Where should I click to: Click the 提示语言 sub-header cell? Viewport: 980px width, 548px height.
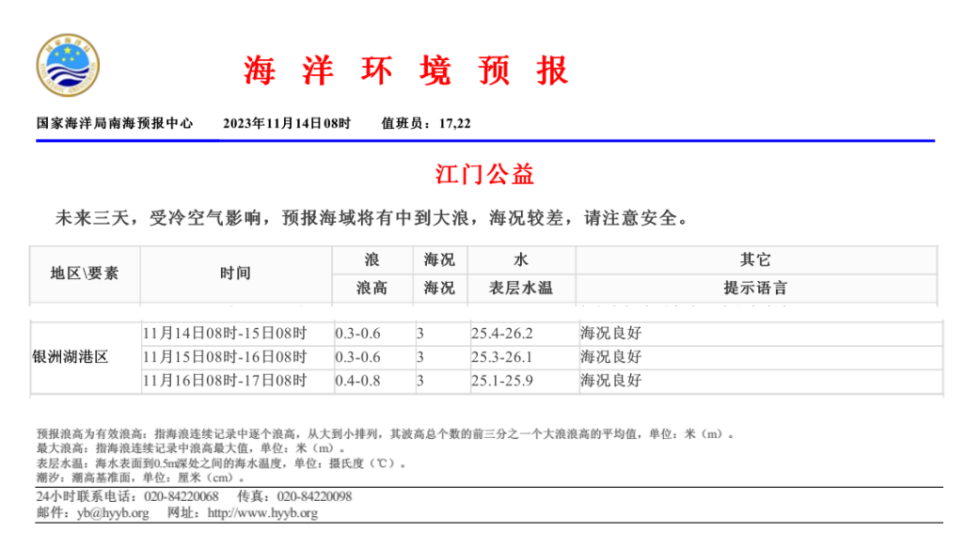pyautogui.click(x=755, y=288)
